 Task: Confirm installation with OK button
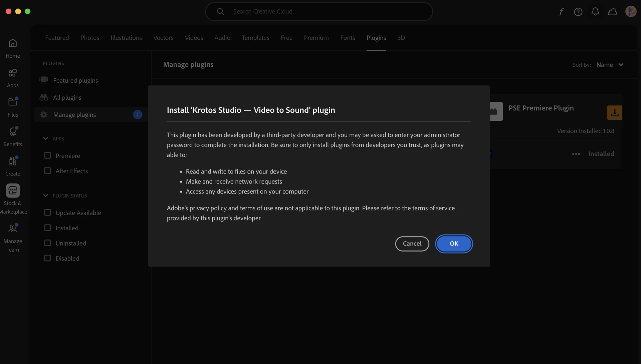[454, 244]
